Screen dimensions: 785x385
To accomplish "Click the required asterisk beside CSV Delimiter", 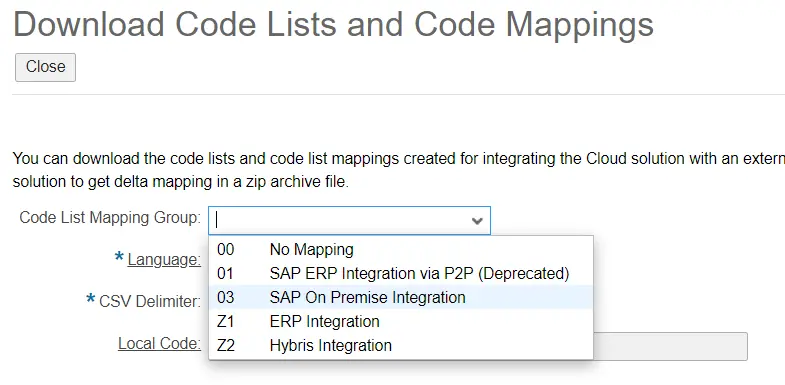I will pos(91,300).
